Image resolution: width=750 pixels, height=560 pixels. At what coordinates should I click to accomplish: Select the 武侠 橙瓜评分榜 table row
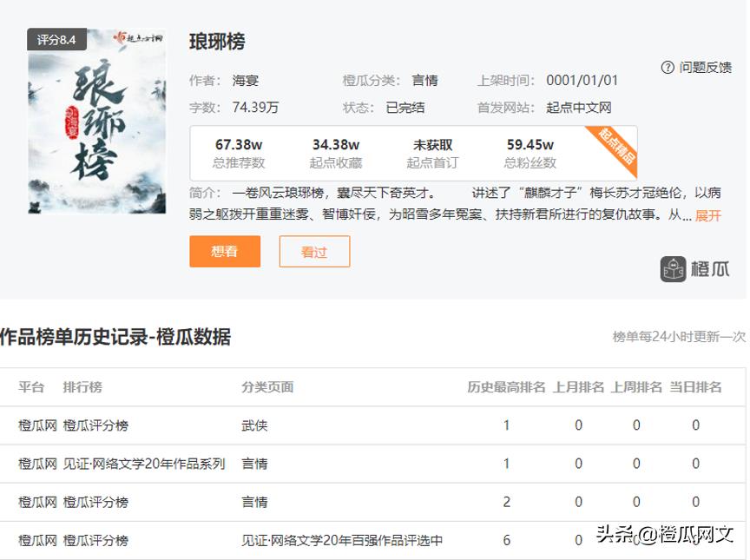[x=373, y=425]
